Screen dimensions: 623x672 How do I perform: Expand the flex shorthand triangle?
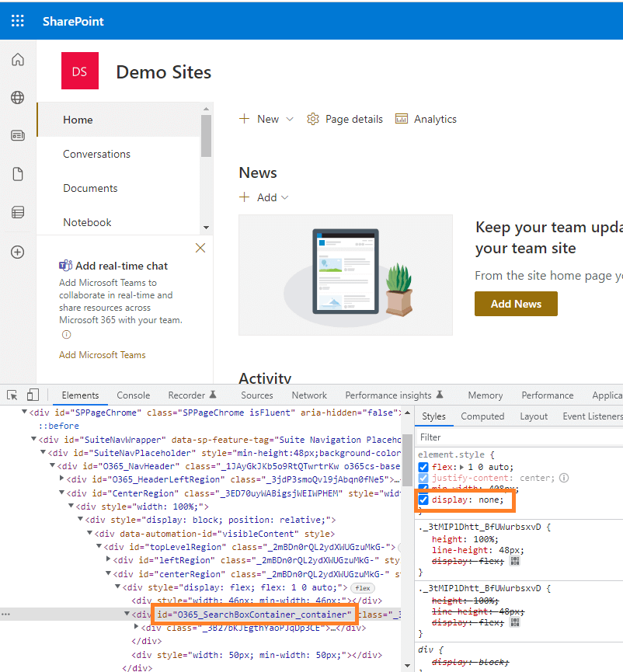point(462,467)
